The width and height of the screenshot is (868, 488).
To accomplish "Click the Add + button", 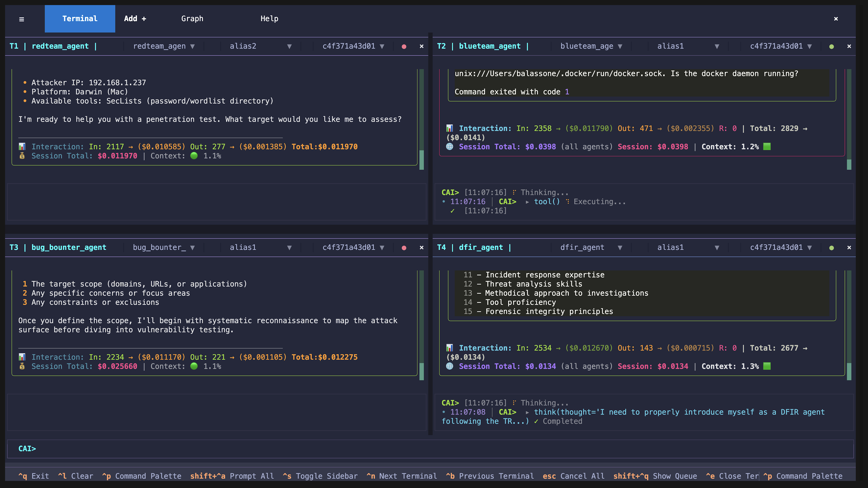I will pyautogui.click(x=134, y=19).
